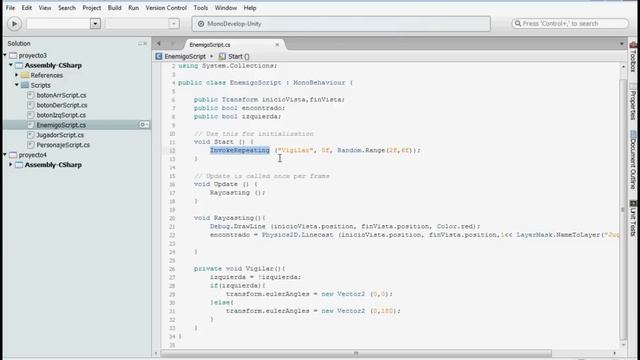Open the Run menu

click(x=133, y=8)
